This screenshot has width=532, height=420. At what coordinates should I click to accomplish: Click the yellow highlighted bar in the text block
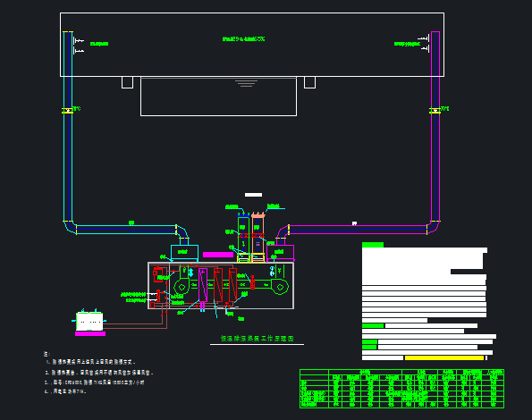[x=444, y=358]
